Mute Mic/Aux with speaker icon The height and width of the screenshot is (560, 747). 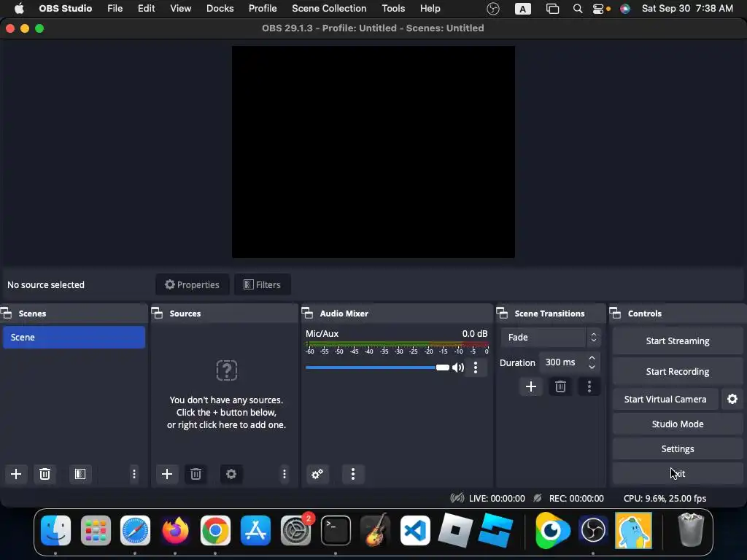pos(458,367)
